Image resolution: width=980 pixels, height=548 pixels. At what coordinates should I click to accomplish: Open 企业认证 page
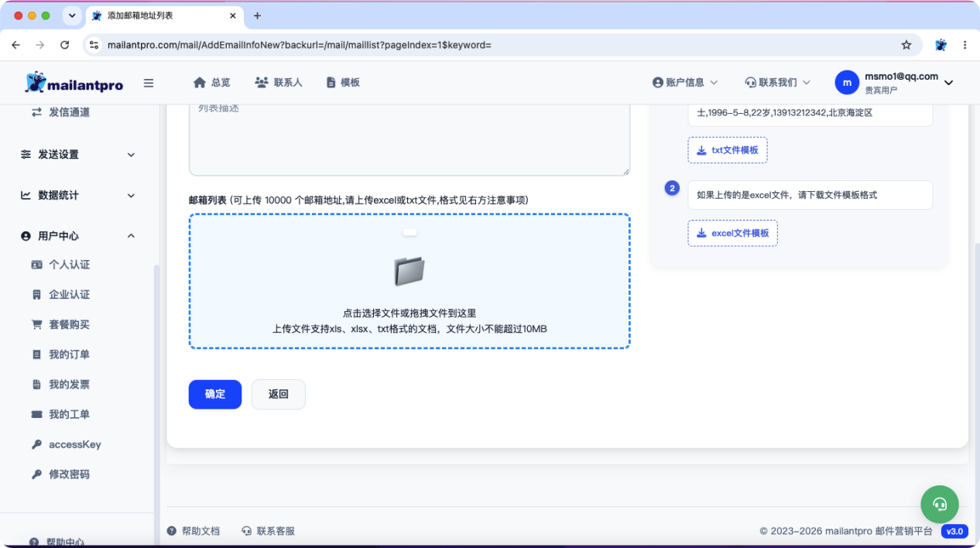[x=69, y=295]
